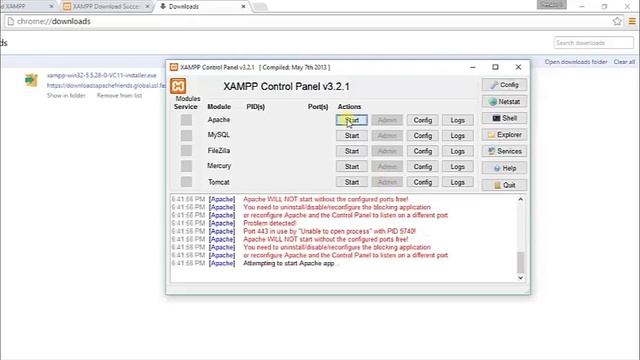Viewport: 640px width, 360px height.
Task: Maximize the XAMPP Control Panel window
Action: coord(495,67)
